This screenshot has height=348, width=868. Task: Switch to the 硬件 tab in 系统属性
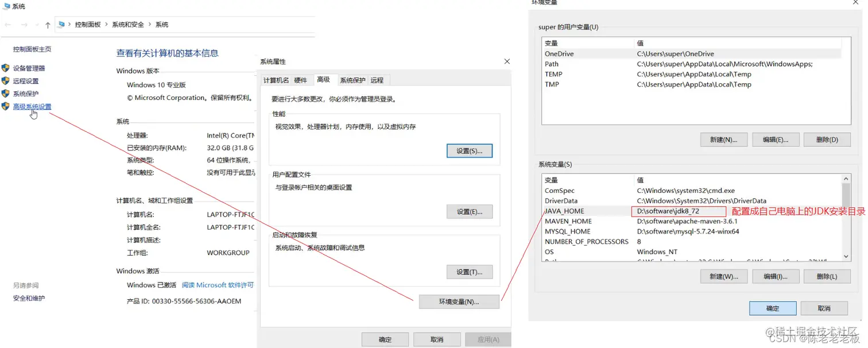point(301,80)
